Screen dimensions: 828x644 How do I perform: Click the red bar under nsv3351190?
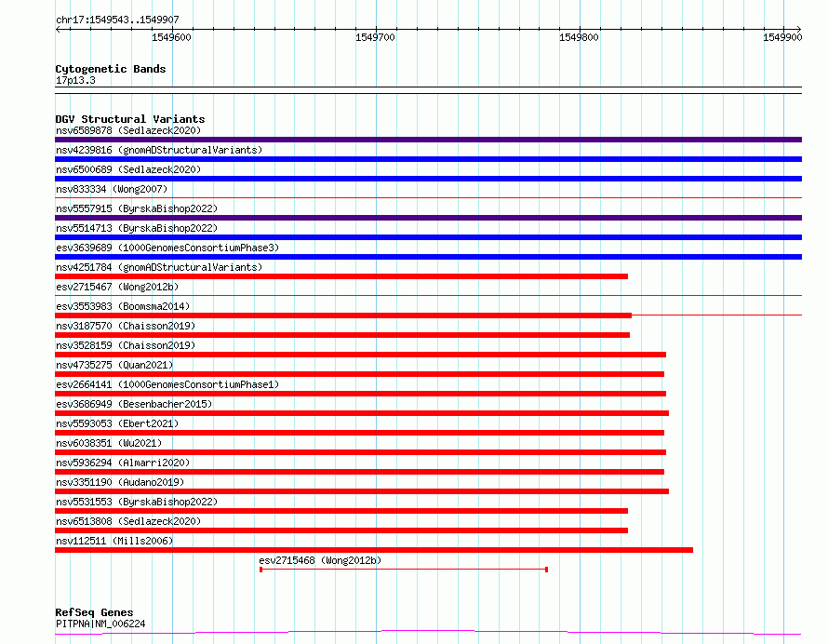[x=362, y=492]
